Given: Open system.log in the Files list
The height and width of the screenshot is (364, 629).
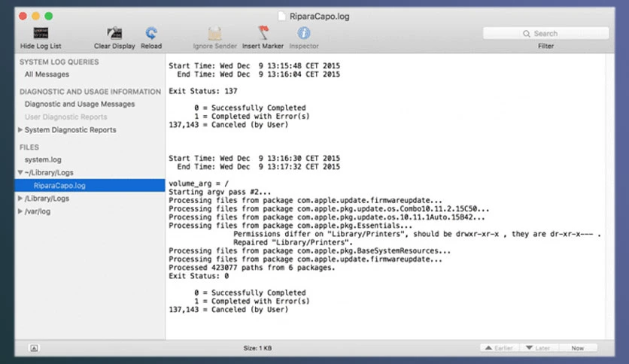Looking at the screenshot, I should pyautogui.click(x=43, y=159).
